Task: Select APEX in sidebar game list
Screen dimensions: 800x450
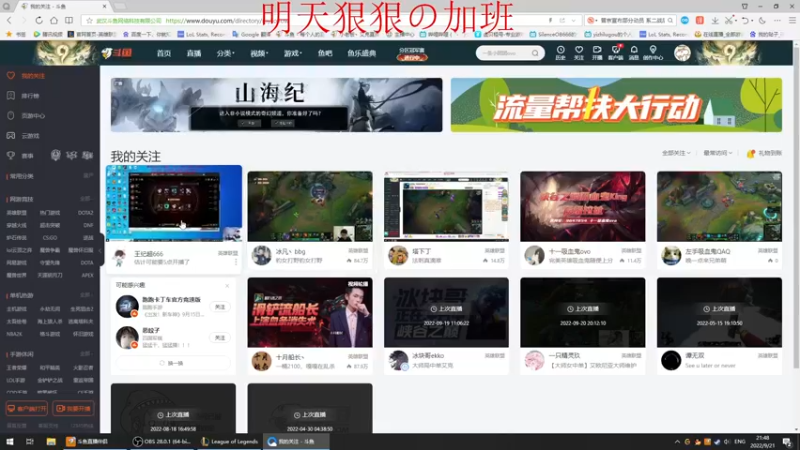Action: pyautogui.click(x=87, y=276)
